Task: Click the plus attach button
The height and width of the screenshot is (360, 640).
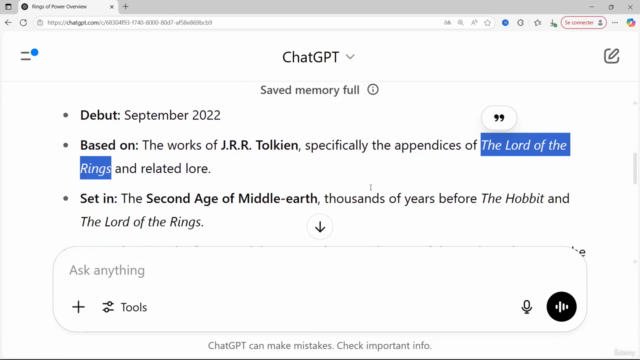Action: (x=78, y=307)
